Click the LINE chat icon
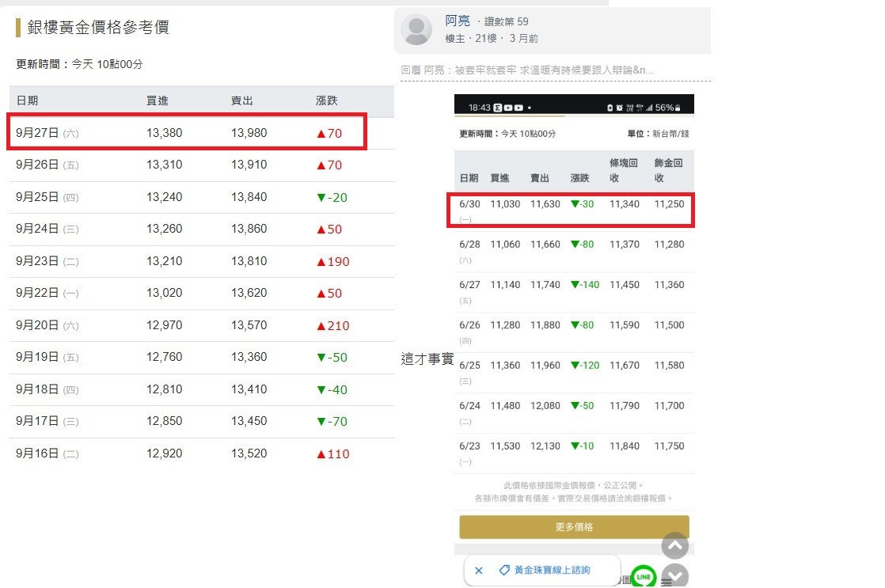Screen dimensions: 885x588 [x=644, y=577]
